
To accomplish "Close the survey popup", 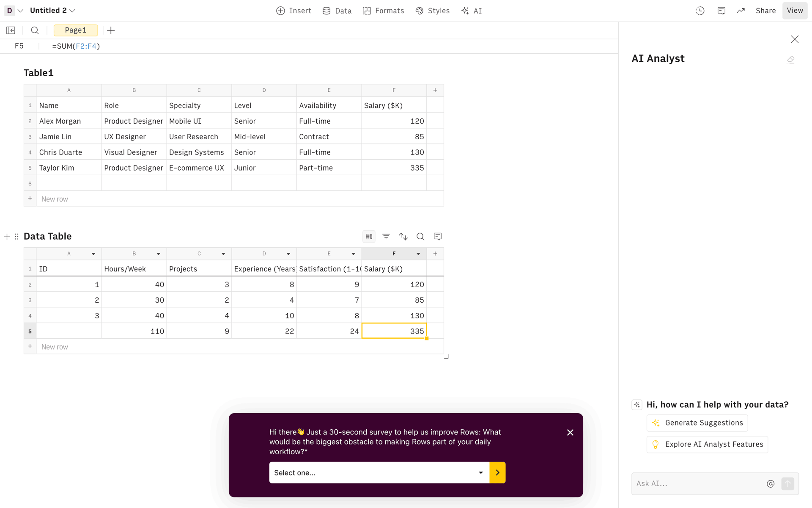I will [x=570, y=432].
